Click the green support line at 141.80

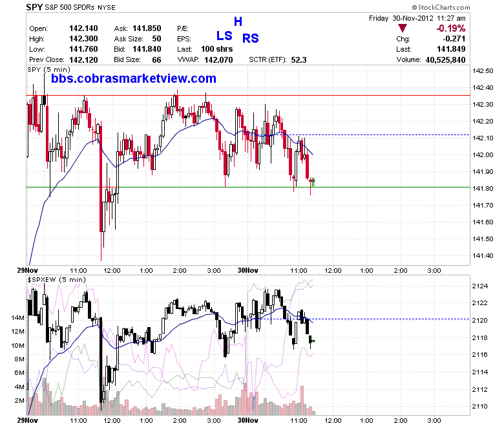(248, 187)
